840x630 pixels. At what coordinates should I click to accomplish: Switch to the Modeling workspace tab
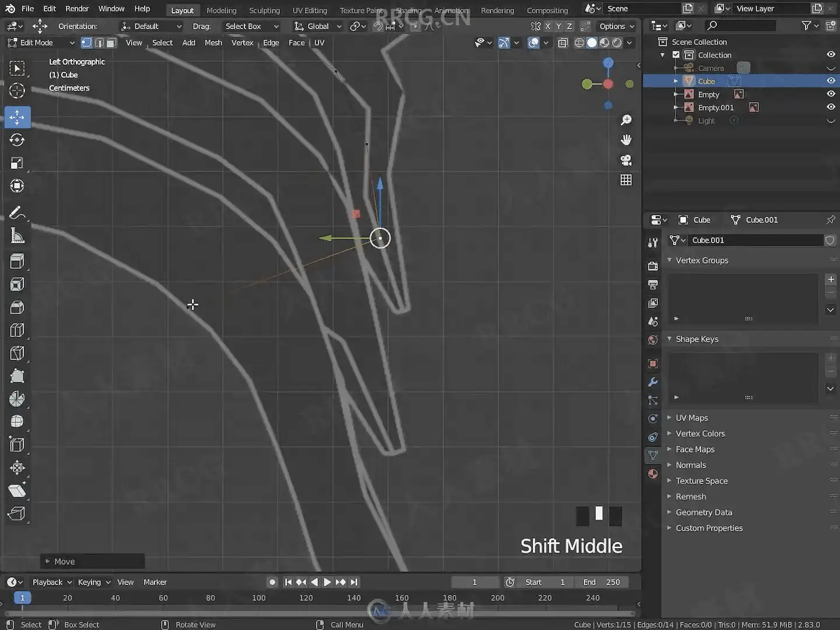point(222,10)
